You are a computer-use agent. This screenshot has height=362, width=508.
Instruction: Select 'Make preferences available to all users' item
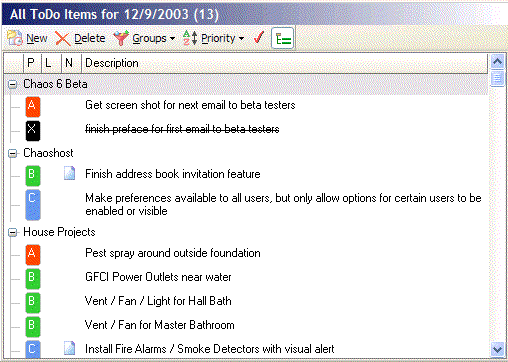coord(283,205)
